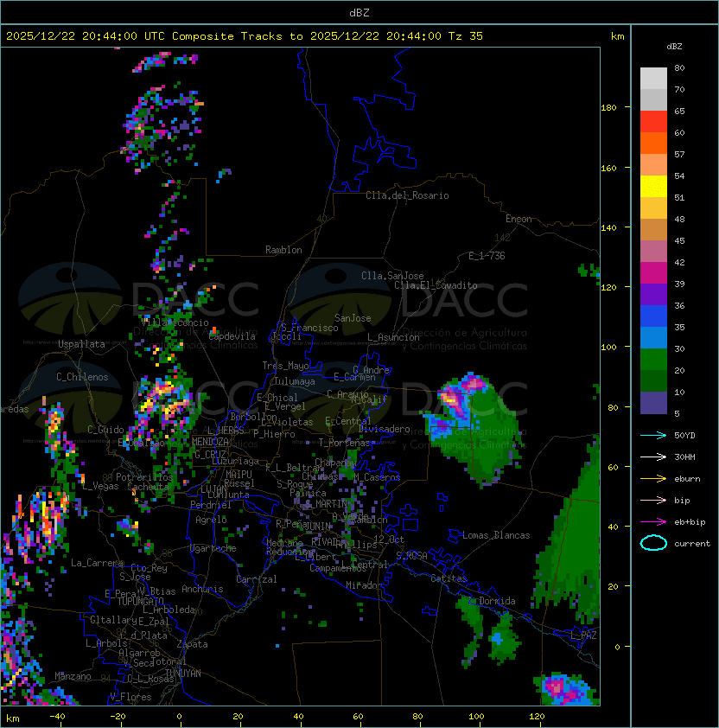The height and width of the screenshot is (728, 719).
Task: Pick the yellow 54 dBZ legend swatch
Action: [x=653, y=187]
